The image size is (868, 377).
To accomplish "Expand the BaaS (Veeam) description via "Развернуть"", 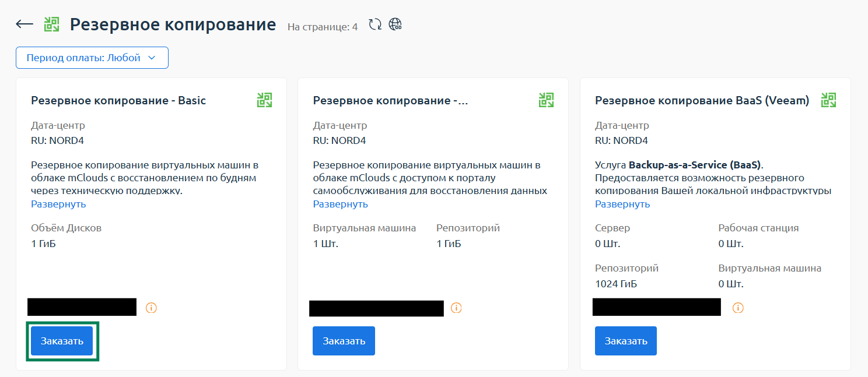I will pyautogui.click(x=622, y=204).
